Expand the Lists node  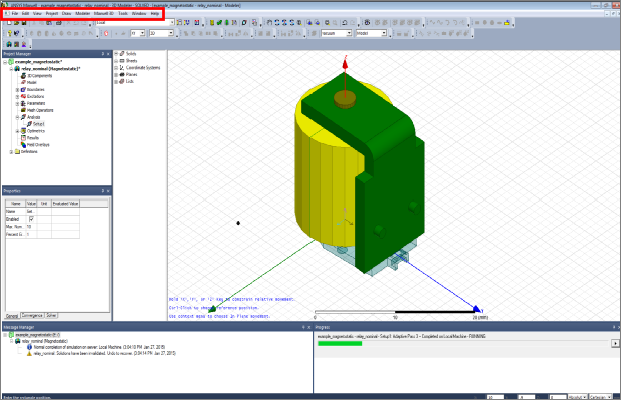pos(116,82)
